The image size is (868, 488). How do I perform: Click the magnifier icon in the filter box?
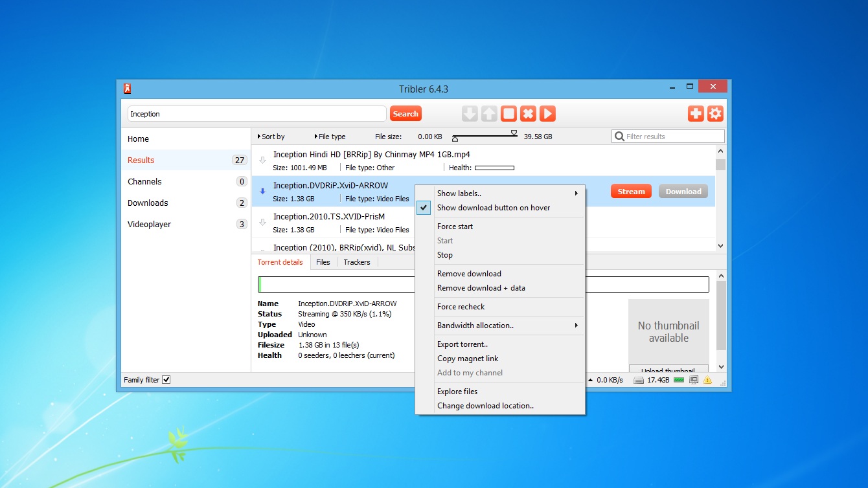coord(620,137)
